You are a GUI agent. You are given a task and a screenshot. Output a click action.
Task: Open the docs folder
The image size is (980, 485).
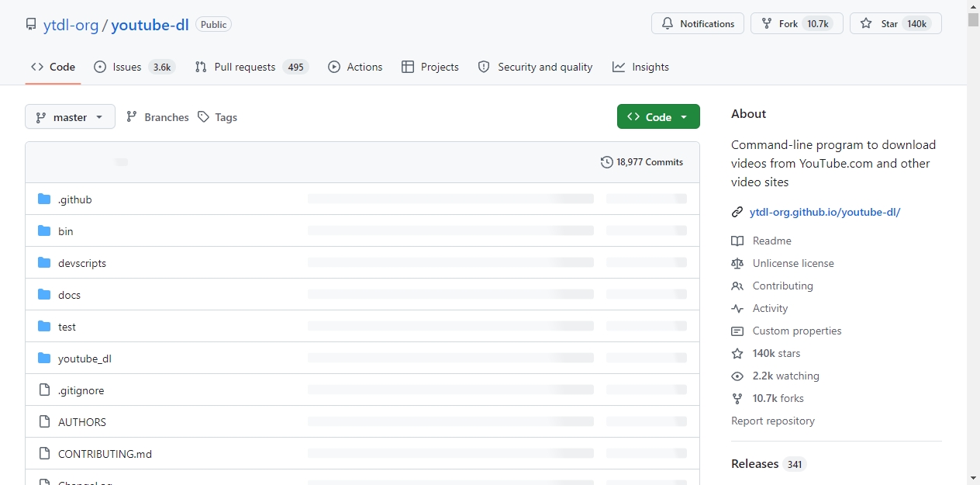(69, 295)
